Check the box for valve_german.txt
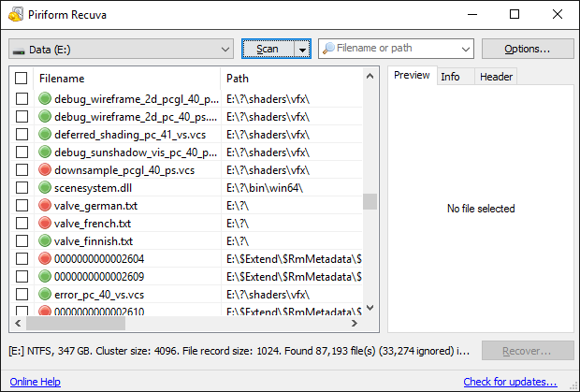The image size is (580, 392). (22, 205)
